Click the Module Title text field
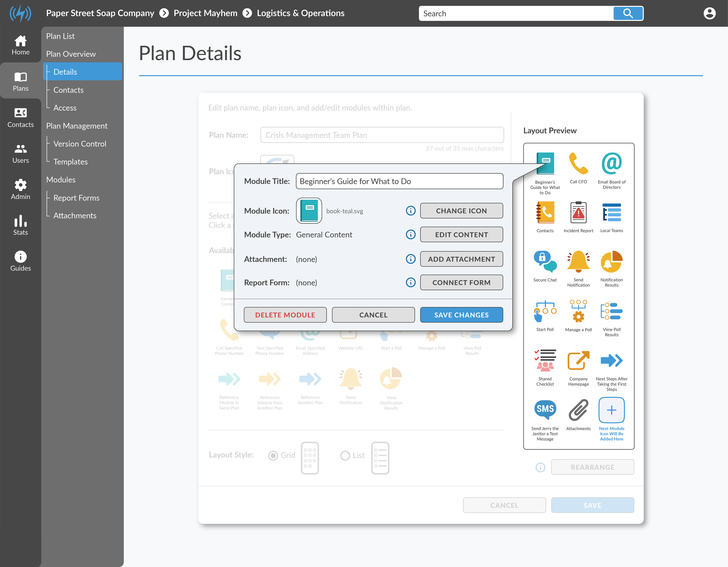Image resolution: width=728 pixels, height=567 pixels. pyautogui.click(x=399, y=181)
